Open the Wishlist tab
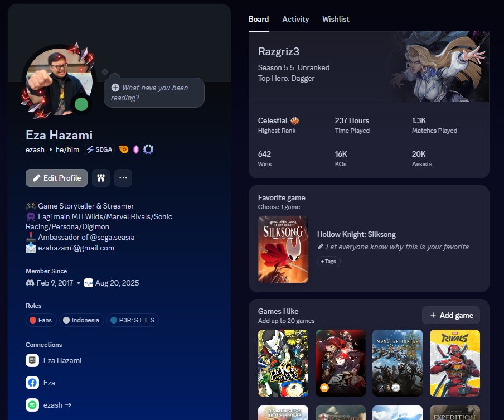 click(x=336, y=19)
